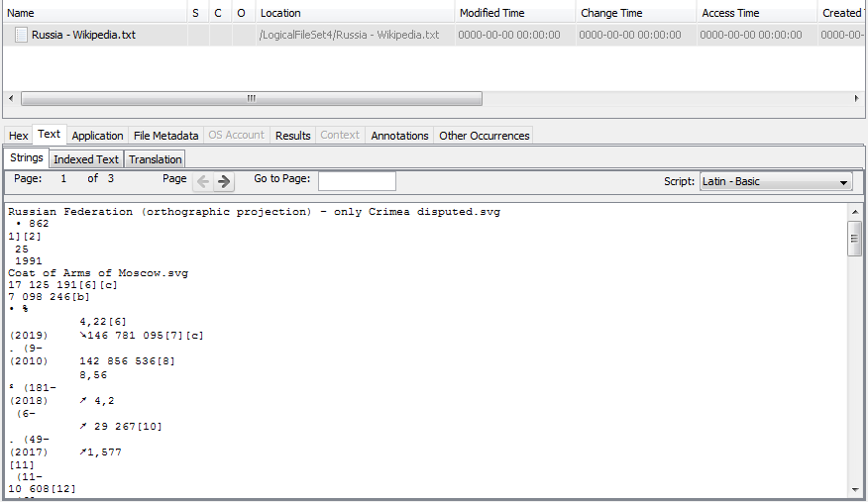The height and width of the screenshot is (502, 868).
Task: Click the horizontal scrollbar thumb in file table
Action: pyautogui.click(x=251, y=99)
